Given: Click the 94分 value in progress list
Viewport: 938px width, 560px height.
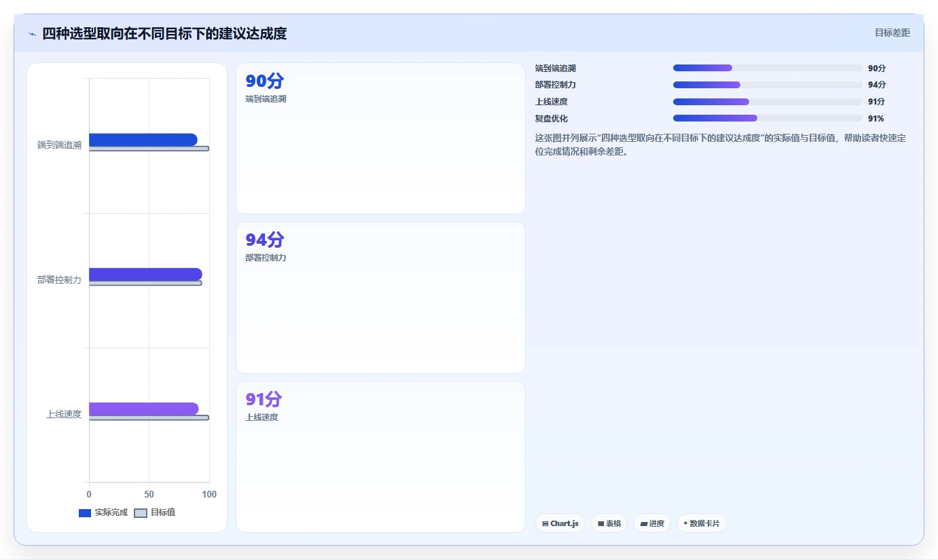Looking at the screenshot, I should (x=877, y=85).
